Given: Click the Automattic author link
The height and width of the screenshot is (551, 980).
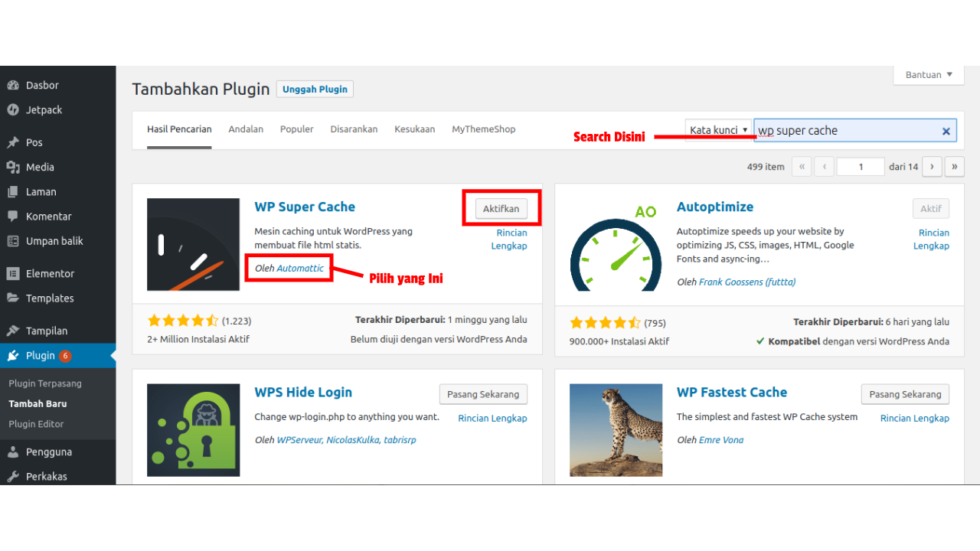Looking at the screenshot, I should (x=300, y=268).
